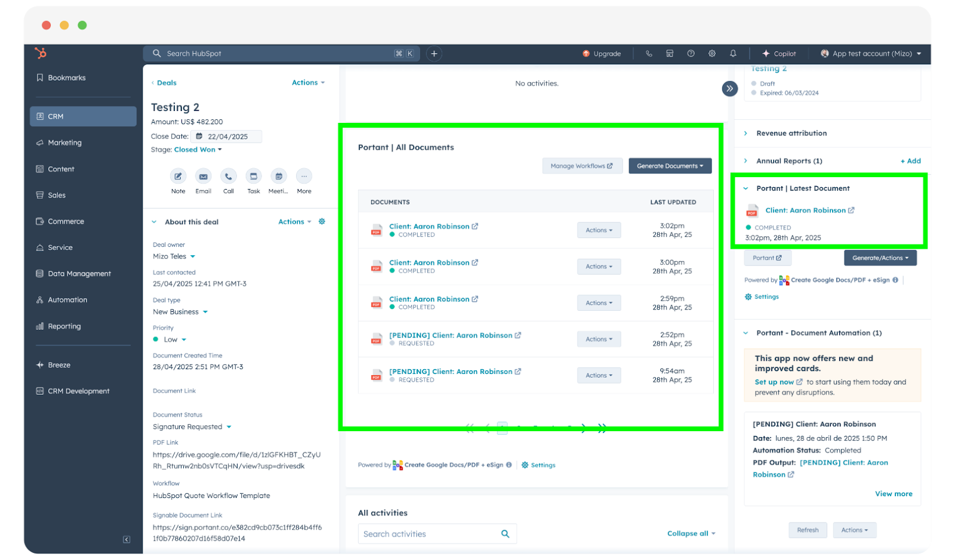The image size is (955, 560).
Task: Open Copilot assistant
Action: [x=779, y=54]
